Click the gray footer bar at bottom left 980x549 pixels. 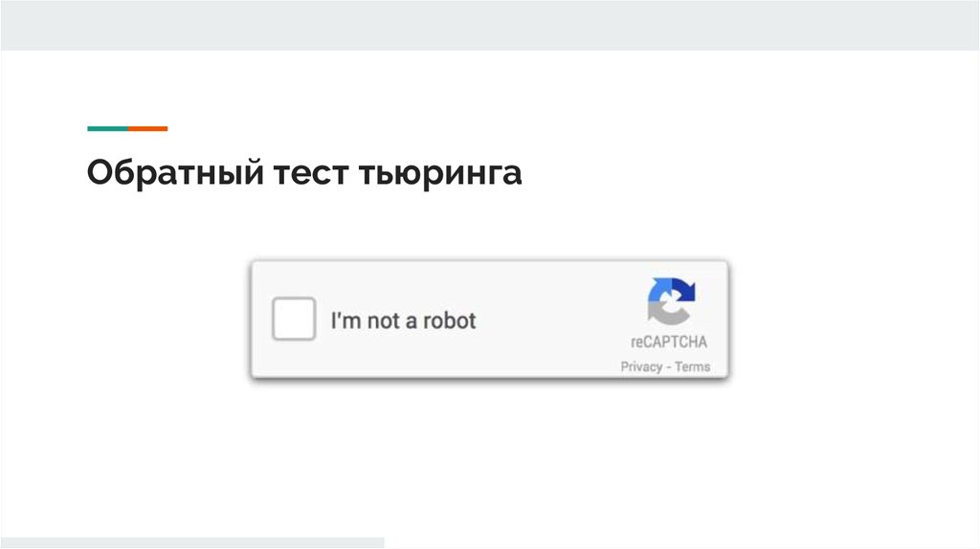pos(191,542)
